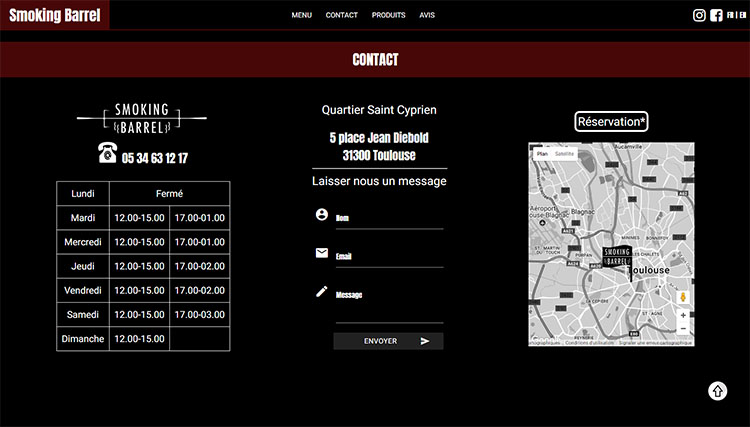
Task: Switch map to Plan view
Action: 541,154
